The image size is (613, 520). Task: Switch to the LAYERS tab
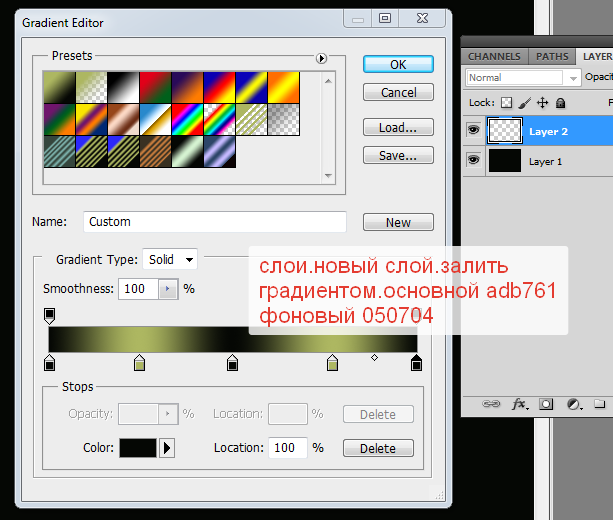pos(596,57)
